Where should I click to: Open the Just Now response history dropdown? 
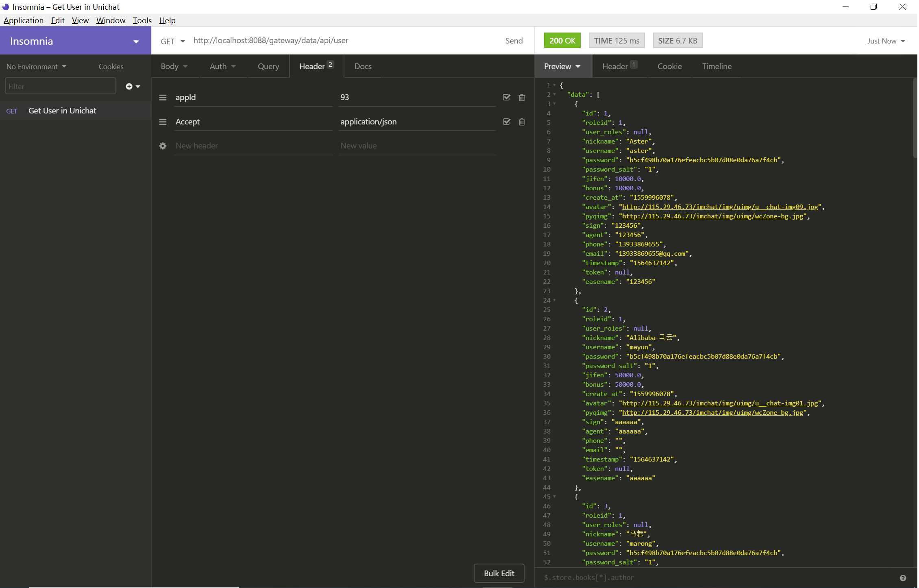(x=886, y=41)
